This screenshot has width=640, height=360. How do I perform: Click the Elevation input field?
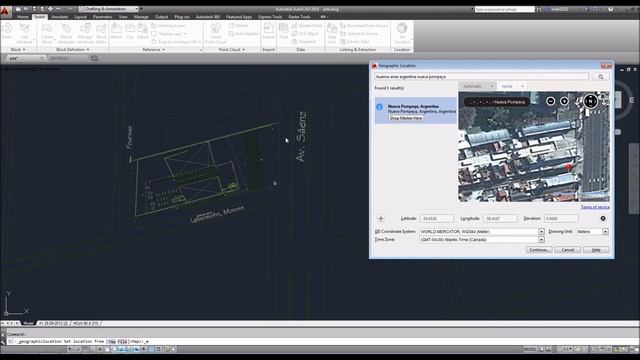coord(561,218)
